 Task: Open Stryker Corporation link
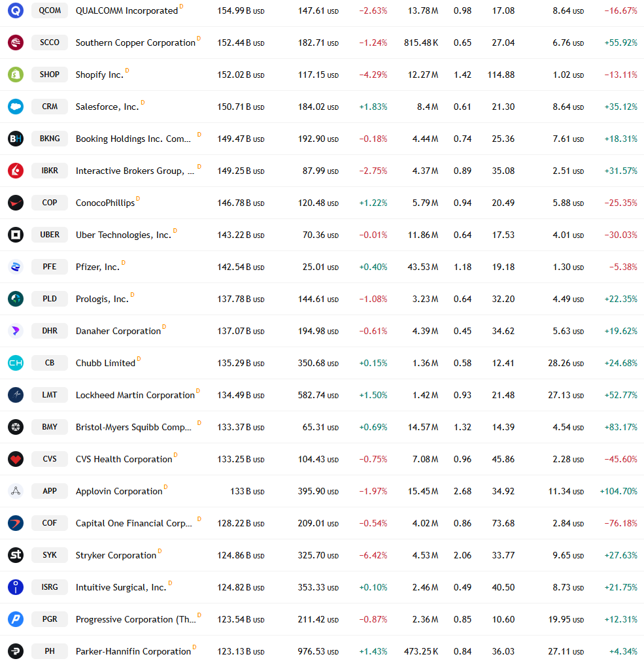[116, 556]
